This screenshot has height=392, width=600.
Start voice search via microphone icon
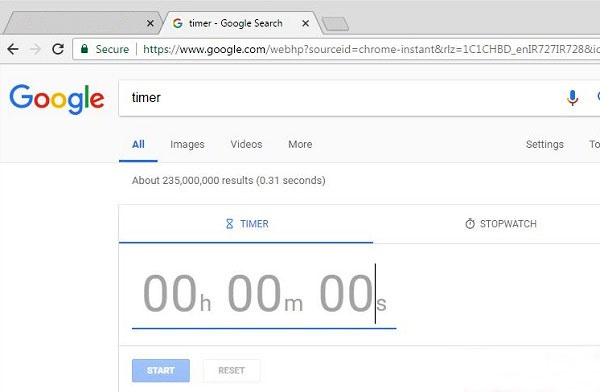(x=572, y=98)
